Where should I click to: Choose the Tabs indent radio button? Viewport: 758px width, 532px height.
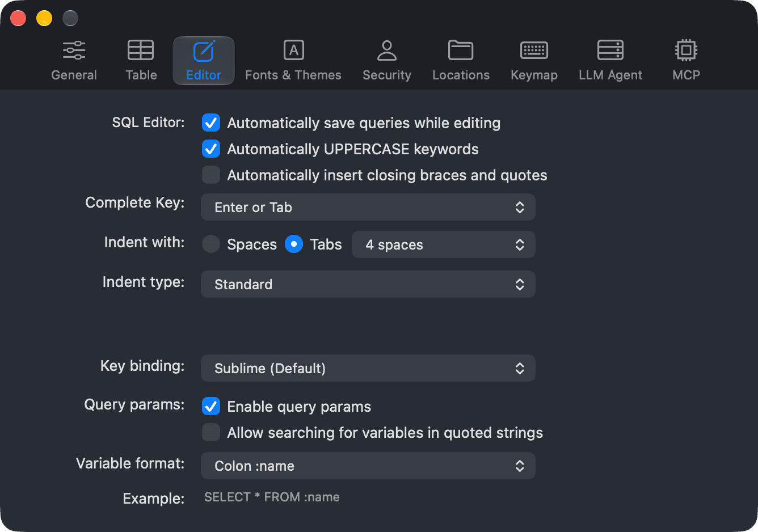[x=293, y=244]
